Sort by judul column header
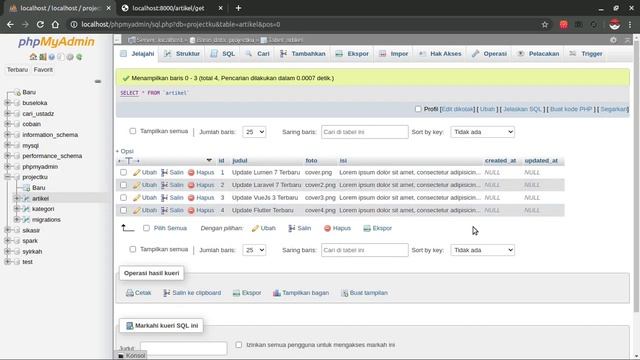Image resolution: width=640 pixels, height=360 pixels. click(x=240, y=160)
